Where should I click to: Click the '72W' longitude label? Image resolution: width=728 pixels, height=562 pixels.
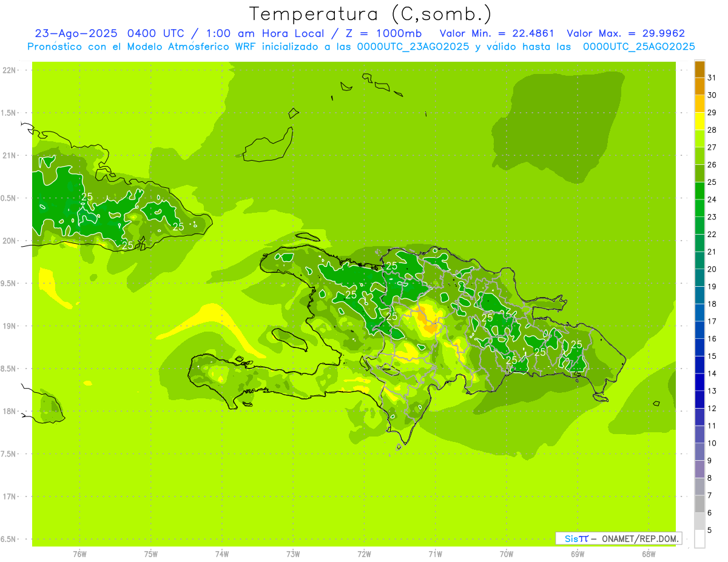(364, 554)
